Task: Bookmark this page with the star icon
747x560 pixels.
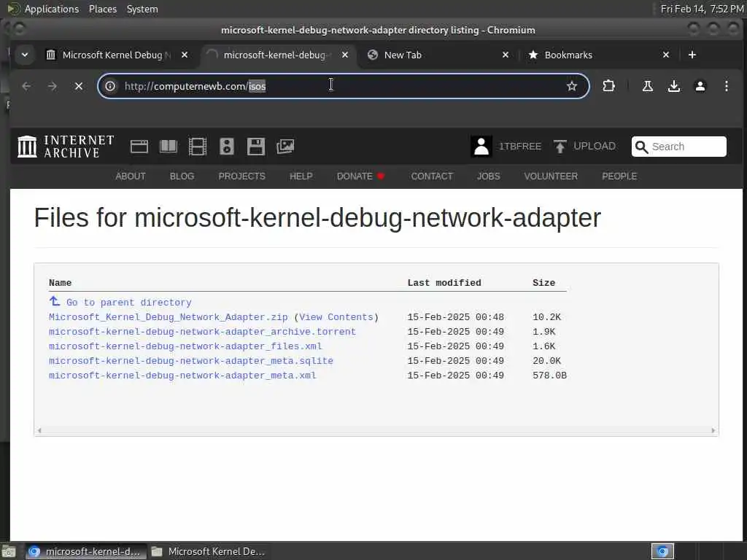Action: (572, 86)
